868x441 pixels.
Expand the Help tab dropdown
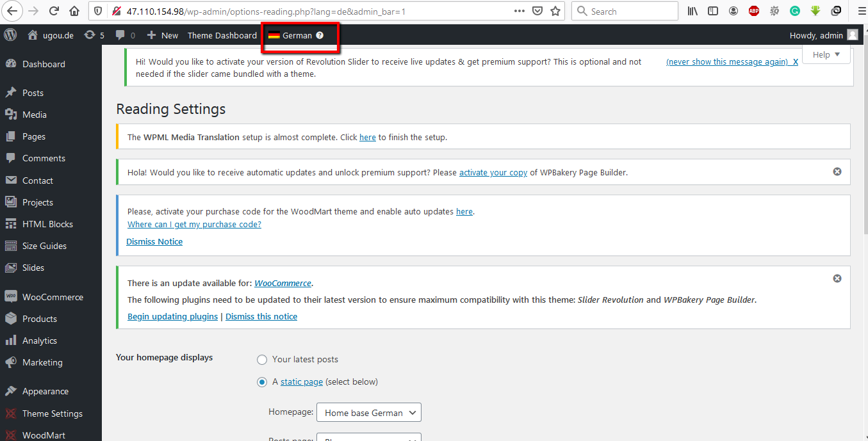click(826, 54)
